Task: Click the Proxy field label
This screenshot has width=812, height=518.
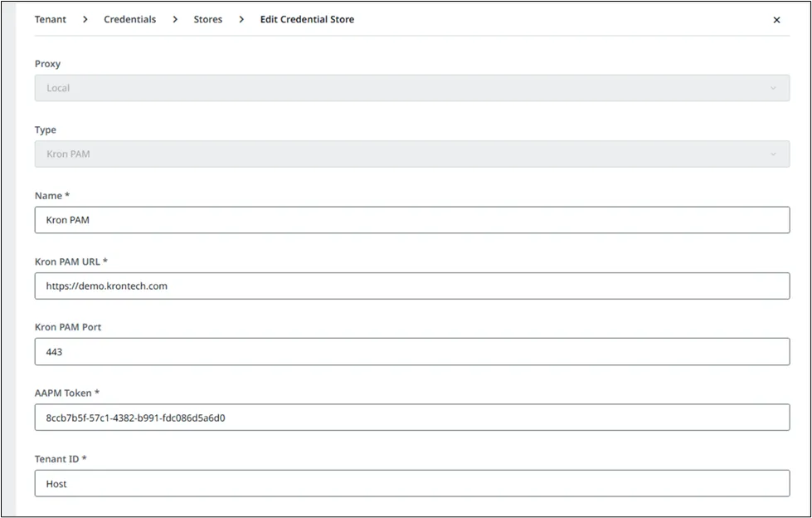Action: click(47, 64)
